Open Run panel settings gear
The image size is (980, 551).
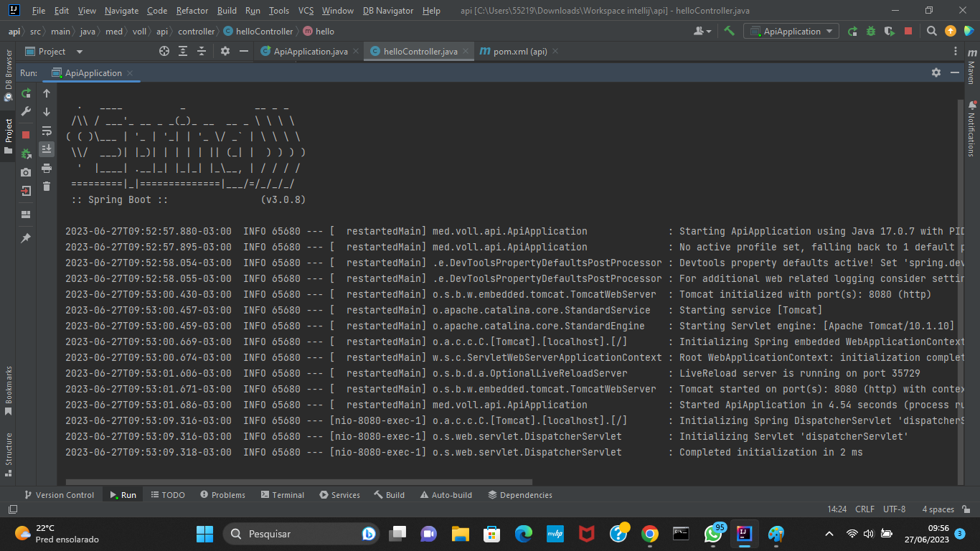(x=936, y=72)
